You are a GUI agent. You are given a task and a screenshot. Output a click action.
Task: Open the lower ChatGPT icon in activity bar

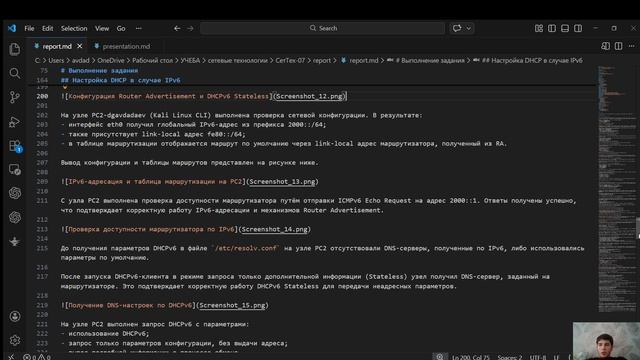pyautogui.click(x=15, y=217)
